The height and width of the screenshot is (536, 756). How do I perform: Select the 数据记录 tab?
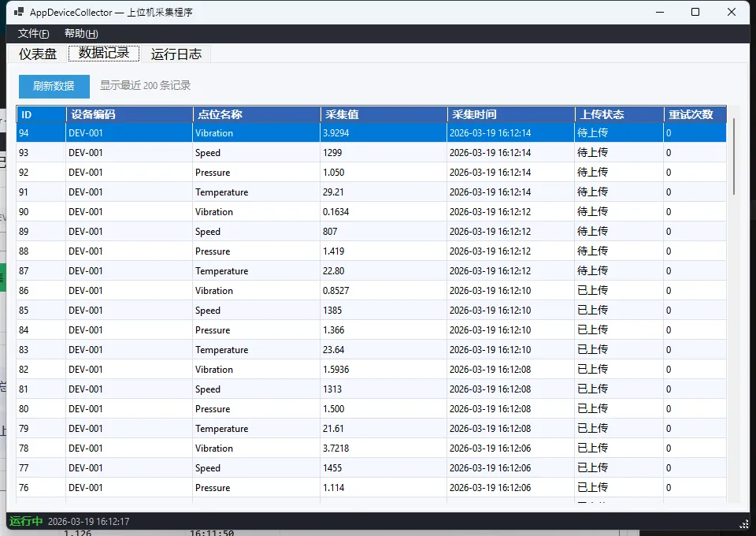(104, 54)
